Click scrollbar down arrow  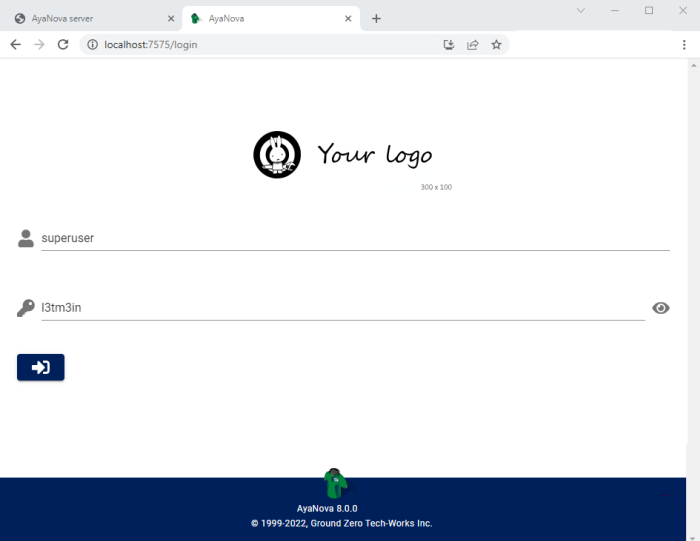coord(693,537)
